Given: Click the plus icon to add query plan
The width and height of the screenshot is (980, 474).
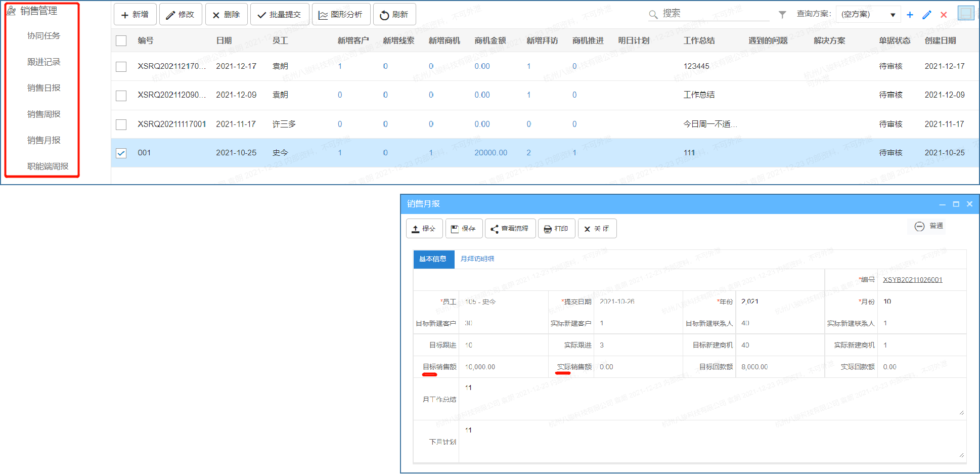Looking at the screenshot, I should [x=910, y=15].
